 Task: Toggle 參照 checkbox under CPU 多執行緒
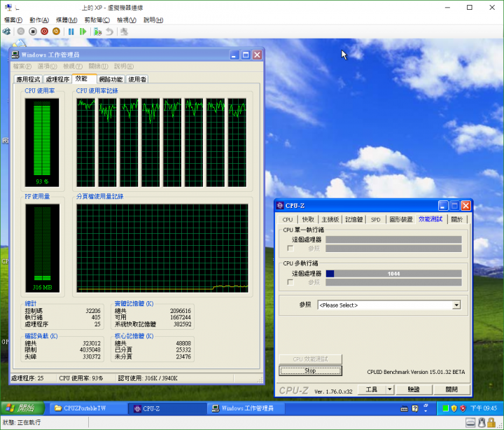coord(290,282)
